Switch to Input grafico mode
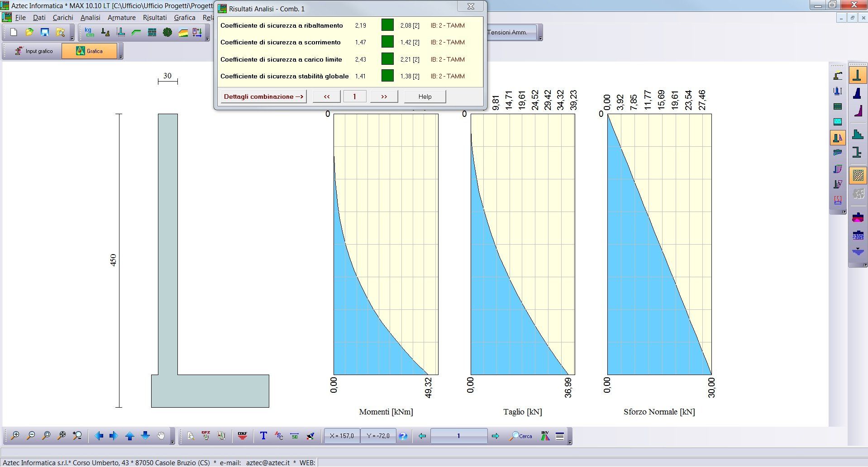868x467 pixels. click(33, 51)
